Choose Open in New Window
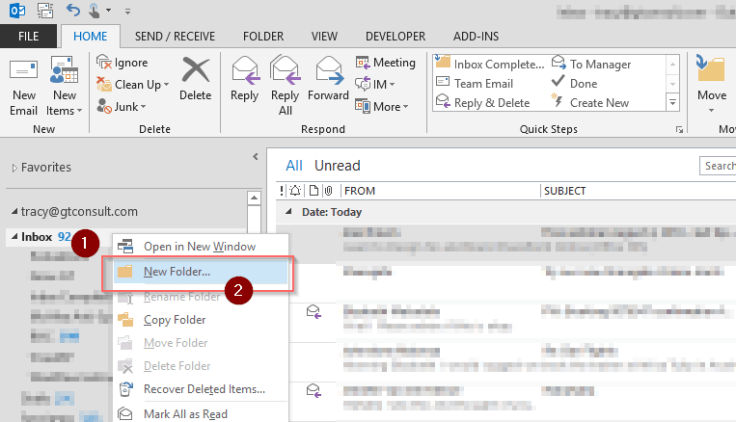736x422 pixels. pos(200,246)
